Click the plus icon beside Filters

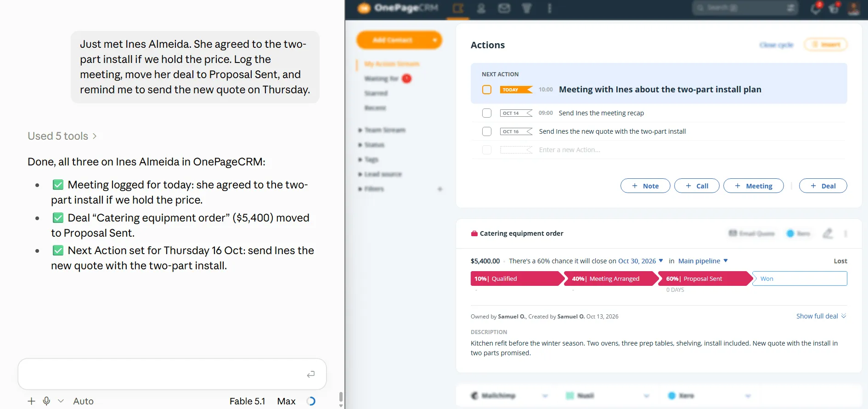pos(440,189)
